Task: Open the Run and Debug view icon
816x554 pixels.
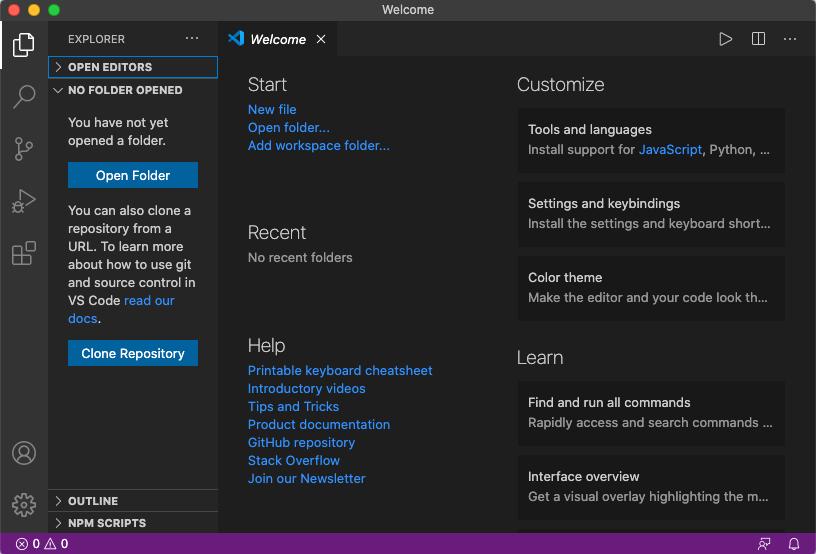Action: [23, 201]
